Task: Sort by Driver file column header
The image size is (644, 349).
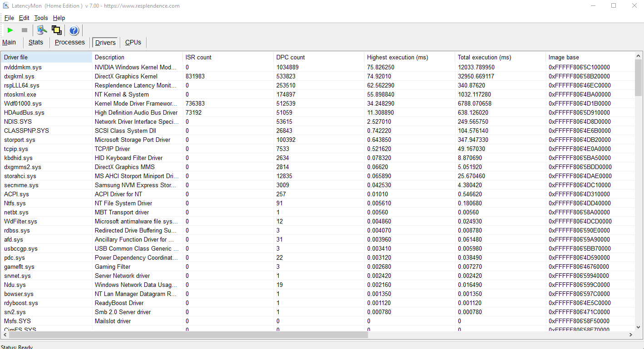Action: point(47,57)
